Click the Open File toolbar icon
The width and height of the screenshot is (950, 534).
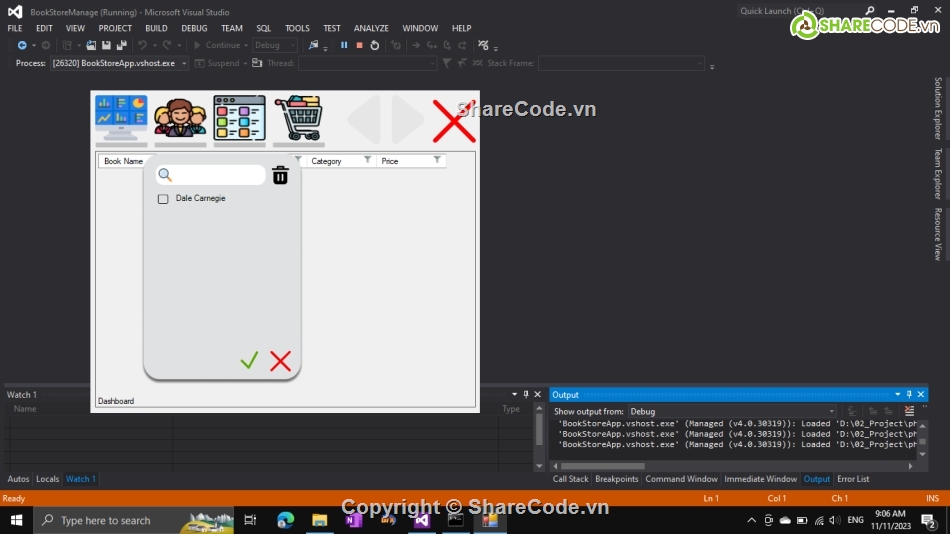(x=91, y=45)
